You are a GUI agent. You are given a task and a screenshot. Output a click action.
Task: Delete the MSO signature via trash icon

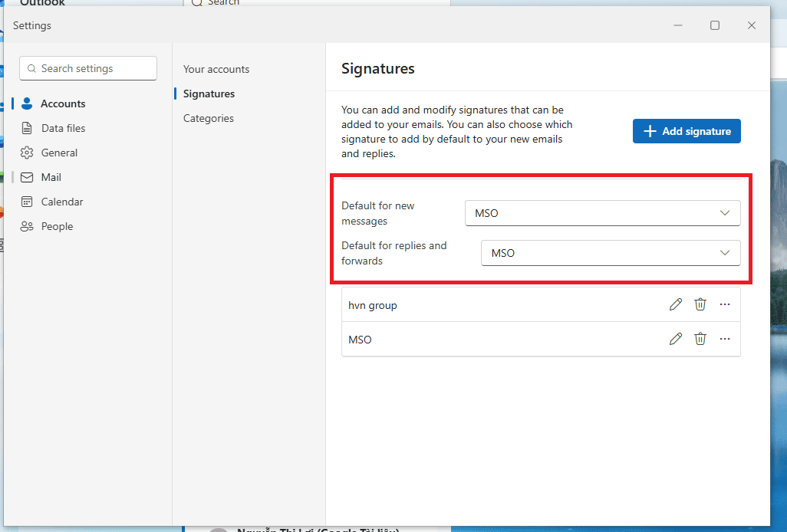tap(700, 339)
